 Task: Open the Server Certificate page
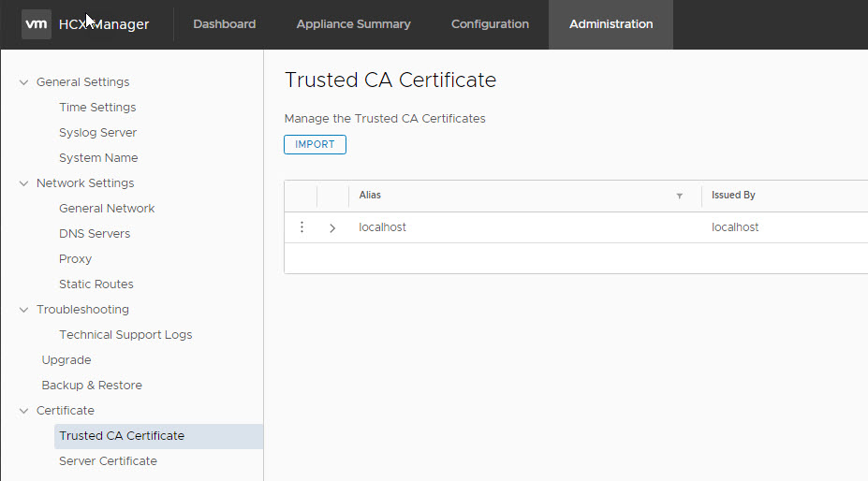108,461
